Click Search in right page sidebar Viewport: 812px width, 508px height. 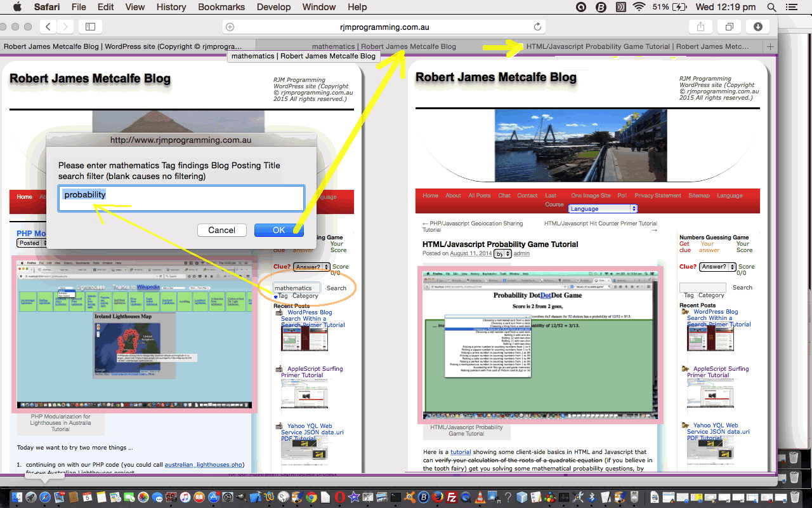742,287
